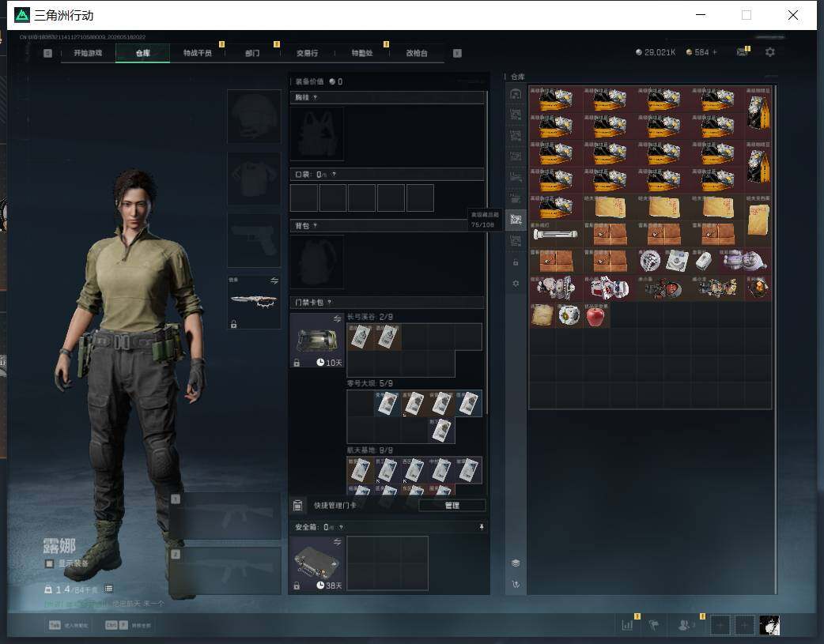The image size is (824, 644).
Task: Click the 29,021K currency balance
Action: (x=656, y=52)
